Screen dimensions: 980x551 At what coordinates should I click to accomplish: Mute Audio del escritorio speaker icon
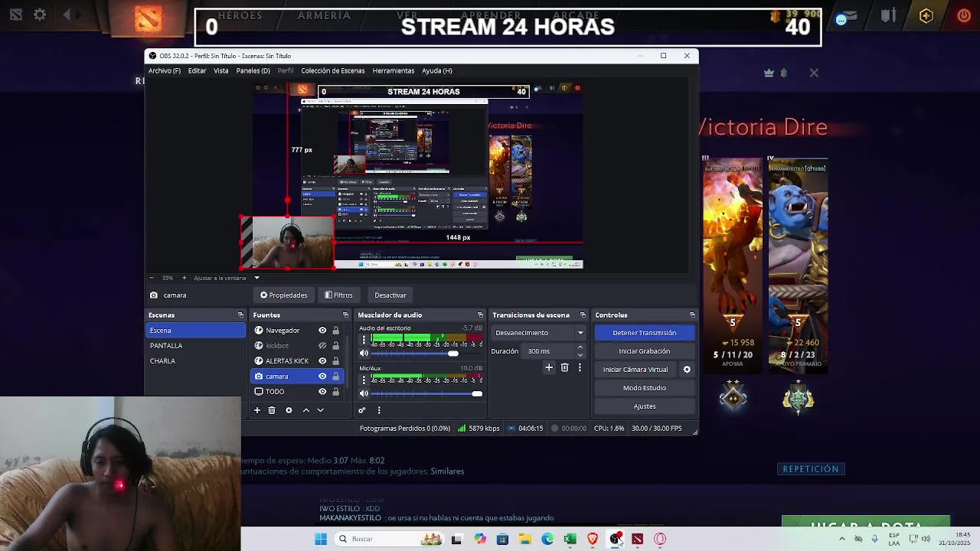pos(364,354)
